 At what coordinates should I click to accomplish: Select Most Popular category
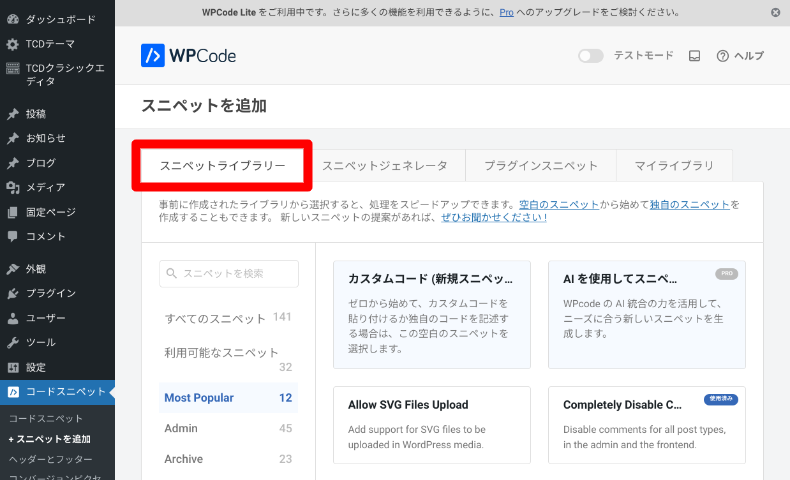click(x=228, y=398)
